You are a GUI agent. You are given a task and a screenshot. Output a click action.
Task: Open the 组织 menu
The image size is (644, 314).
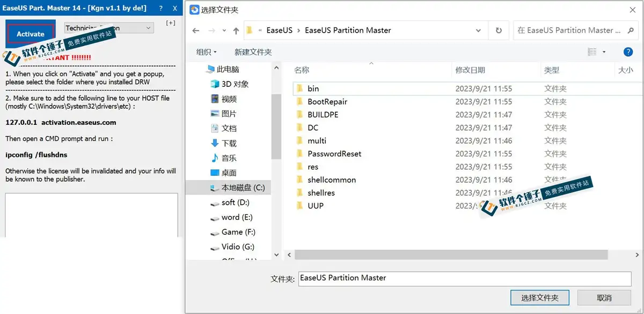point(207,52)
